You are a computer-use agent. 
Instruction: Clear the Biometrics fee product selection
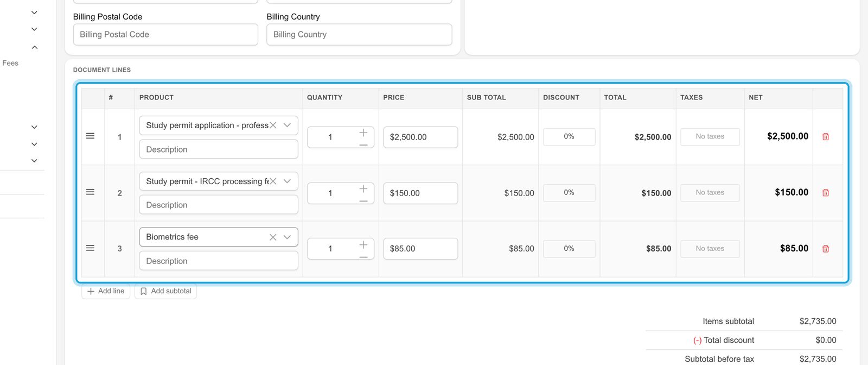pyautogui.click(x=273, y=237)
